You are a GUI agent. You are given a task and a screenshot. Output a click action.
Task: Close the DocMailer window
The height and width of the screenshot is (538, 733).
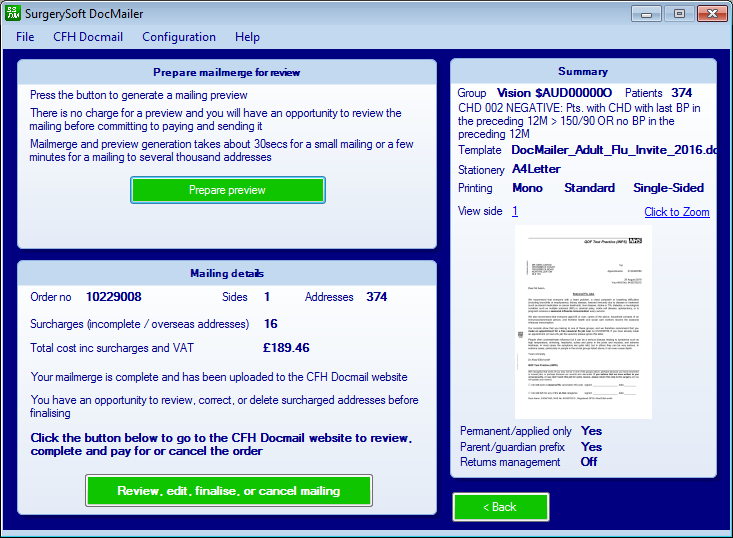[x=712, y=14]
